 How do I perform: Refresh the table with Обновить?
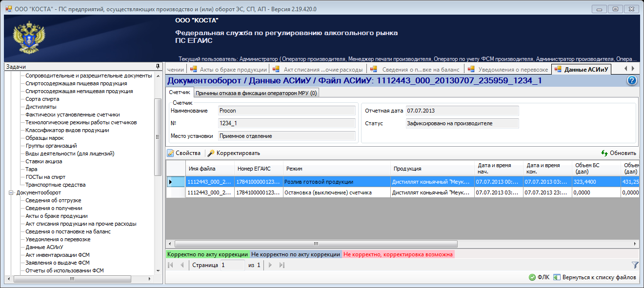[619, 153]
